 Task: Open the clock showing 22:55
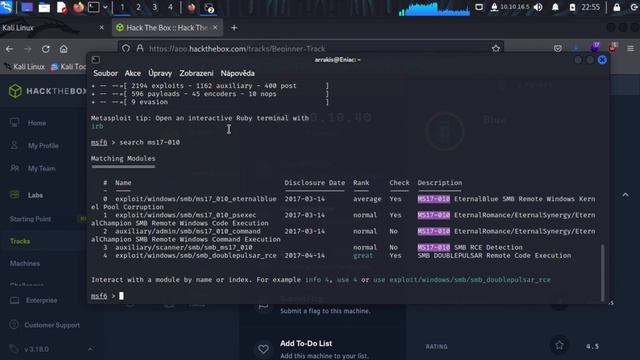pos(591,7)
